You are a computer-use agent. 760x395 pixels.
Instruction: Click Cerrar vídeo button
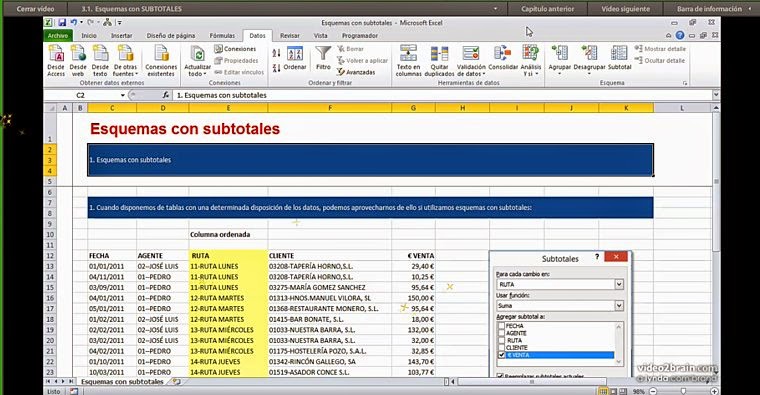(x=35, y=9)
